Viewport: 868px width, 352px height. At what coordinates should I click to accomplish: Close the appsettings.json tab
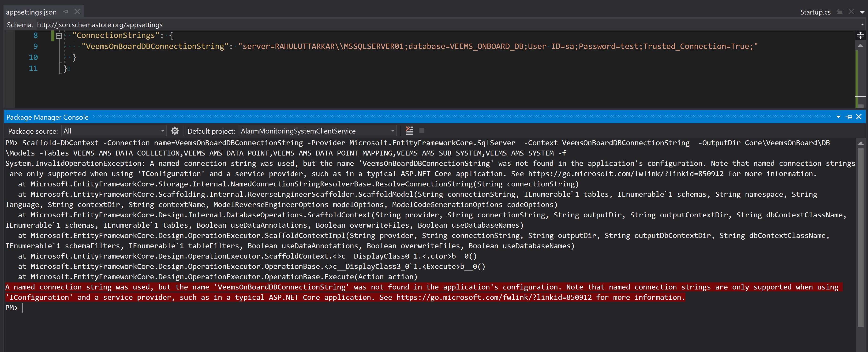[x=77, y=12]
